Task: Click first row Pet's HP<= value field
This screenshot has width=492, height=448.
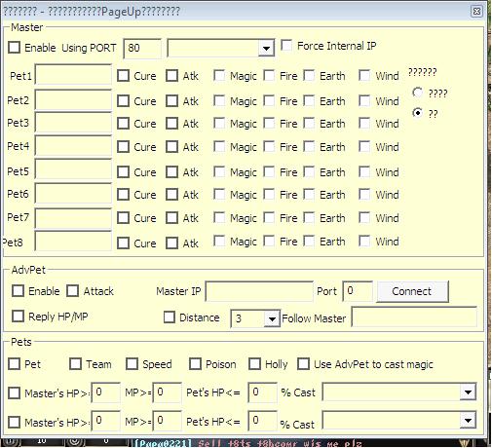Action: tap(262, 392)
